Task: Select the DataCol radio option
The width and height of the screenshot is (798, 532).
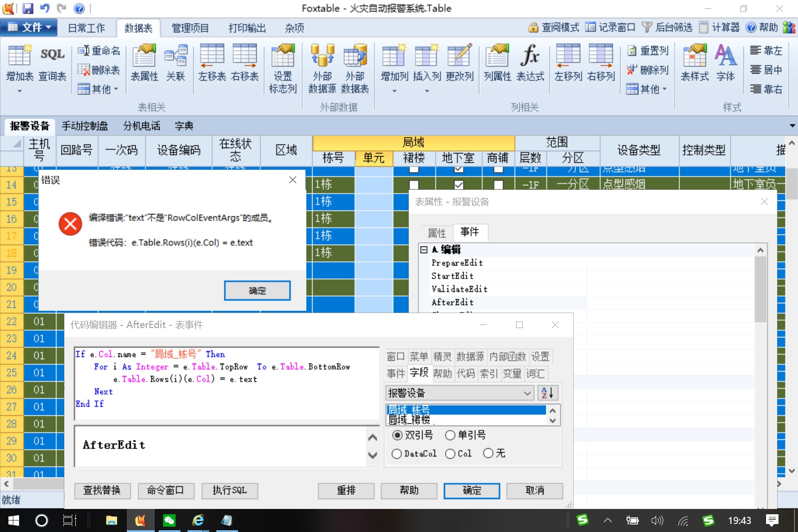Action: click(x=415, y=454)
